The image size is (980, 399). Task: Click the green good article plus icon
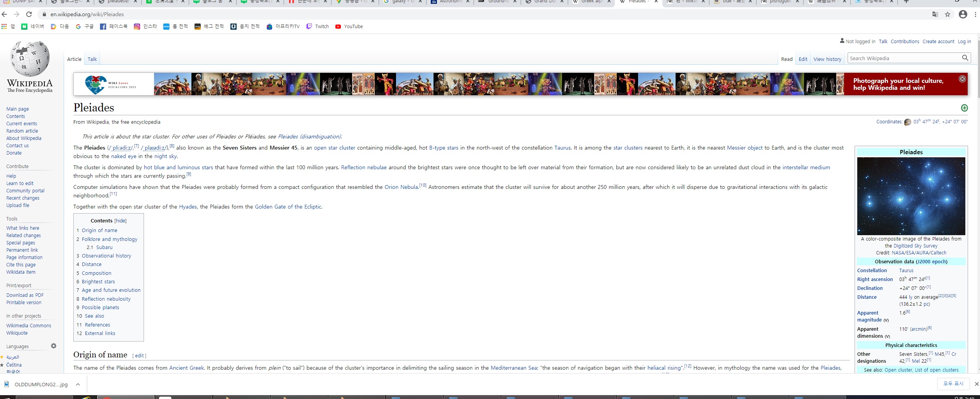coord(964,108)
